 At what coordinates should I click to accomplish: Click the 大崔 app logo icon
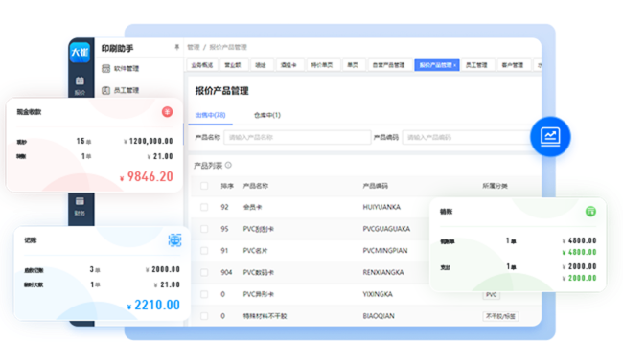(80, 52)
